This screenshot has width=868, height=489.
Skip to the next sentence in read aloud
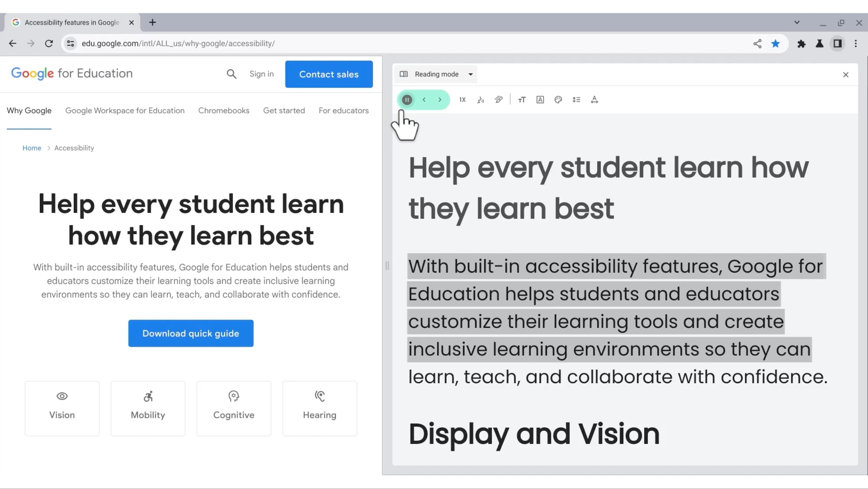pyautogui.click(x=440, y=100)
